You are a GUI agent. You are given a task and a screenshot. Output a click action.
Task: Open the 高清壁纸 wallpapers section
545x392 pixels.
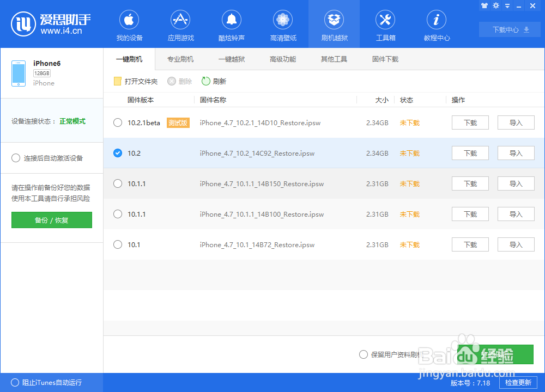click(283, 25)
